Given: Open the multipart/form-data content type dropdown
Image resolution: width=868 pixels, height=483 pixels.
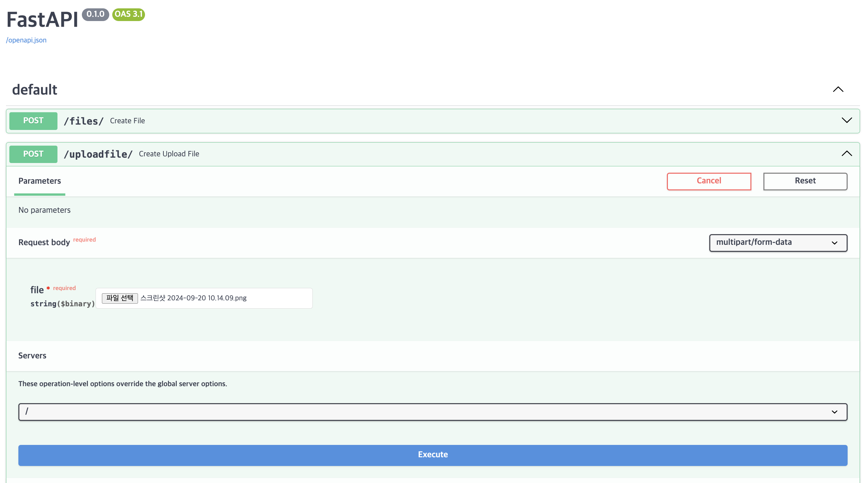Looking at the screenshot, I should coord(778,243).
